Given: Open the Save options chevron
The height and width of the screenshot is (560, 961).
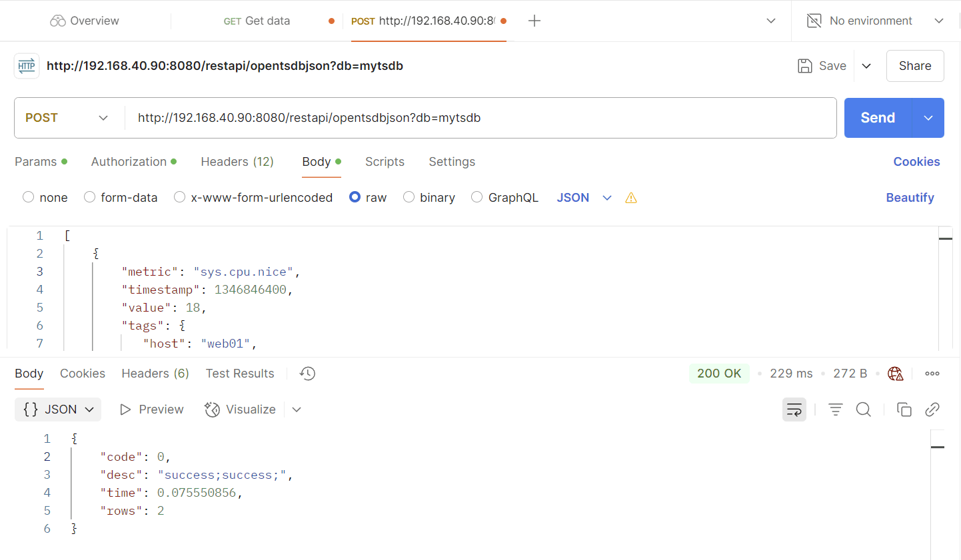Looking at the screenshot, I should (866, 66).
